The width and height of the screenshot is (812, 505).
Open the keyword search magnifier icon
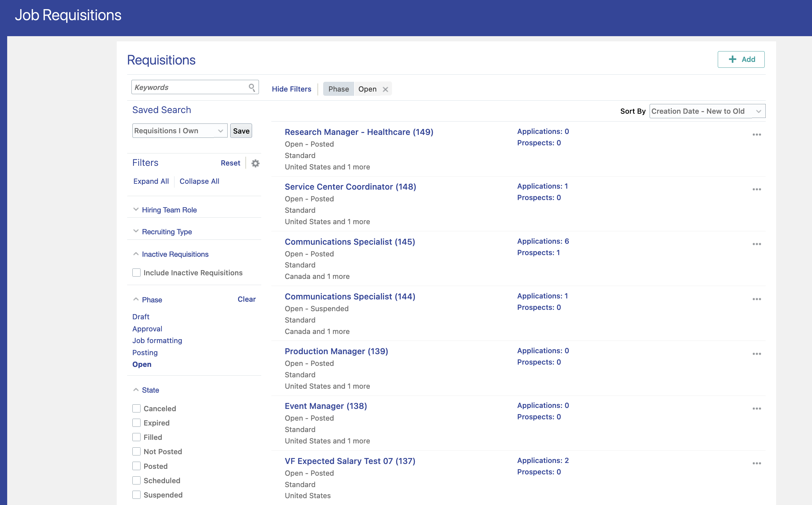coord(252,87)
